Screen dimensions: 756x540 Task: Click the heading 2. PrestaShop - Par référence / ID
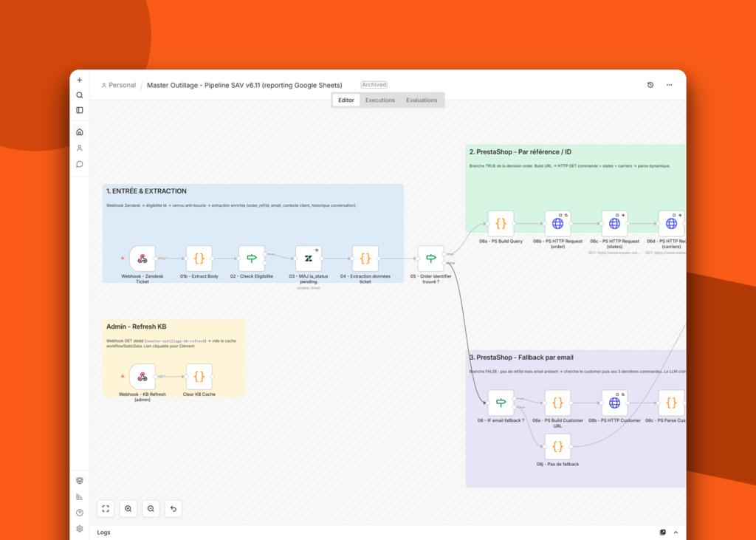(x=520, y=152)
